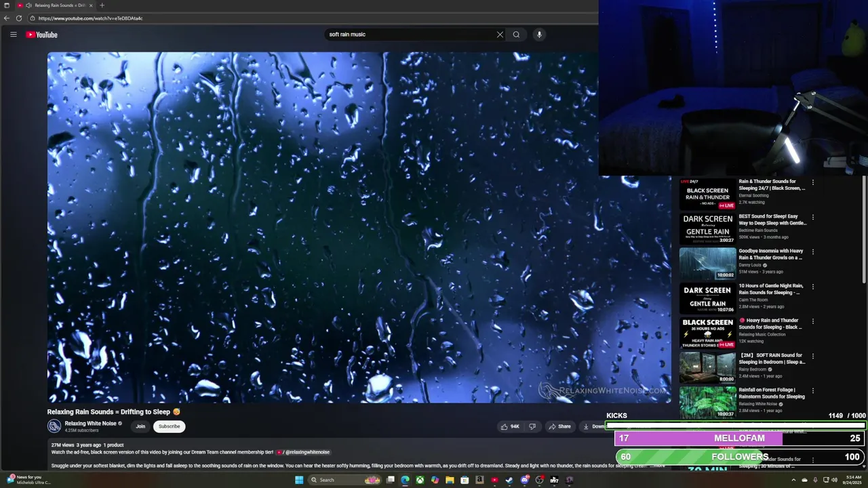Open 'Rainy Bedroom' channel name
The width and height of the screenshot is (868, 488).
click(752, 369)
